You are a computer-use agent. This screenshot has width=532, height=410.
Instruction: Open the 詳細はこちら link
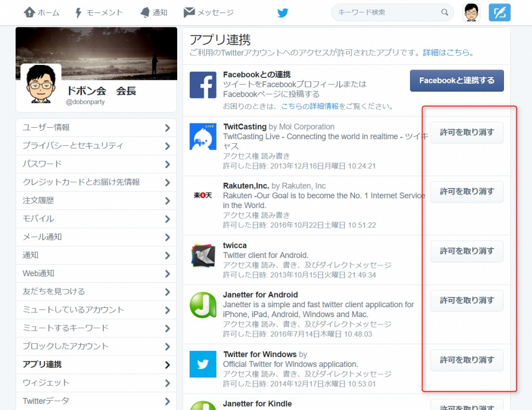pyautogui.click(x=446, y=52)
